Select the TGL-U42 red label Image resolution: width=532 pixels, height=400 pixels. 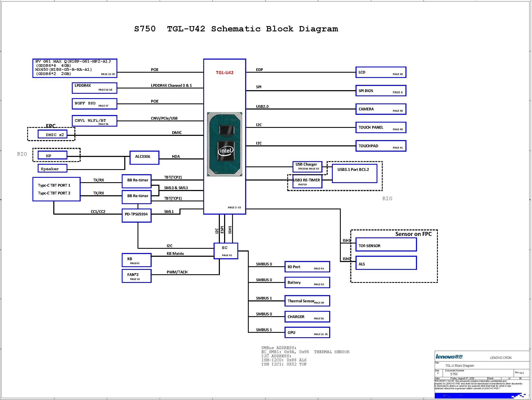[225, 73]
